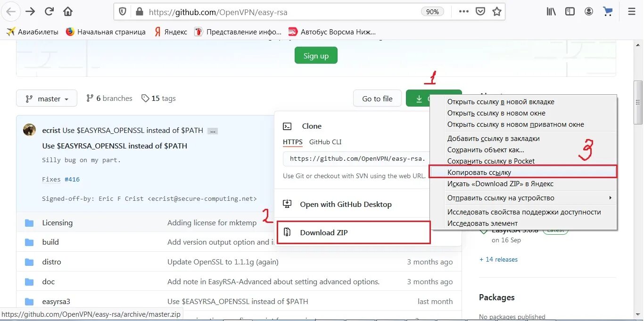Open the Firefox account icon

pos(589,12)
